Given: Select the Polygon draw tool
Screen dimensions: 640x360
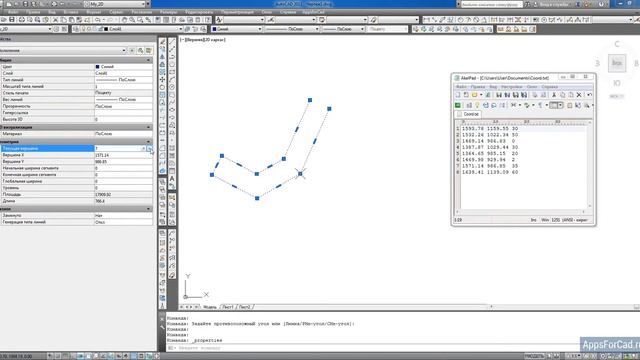Looking at the screenshot, I should click(x=172, y=64).
